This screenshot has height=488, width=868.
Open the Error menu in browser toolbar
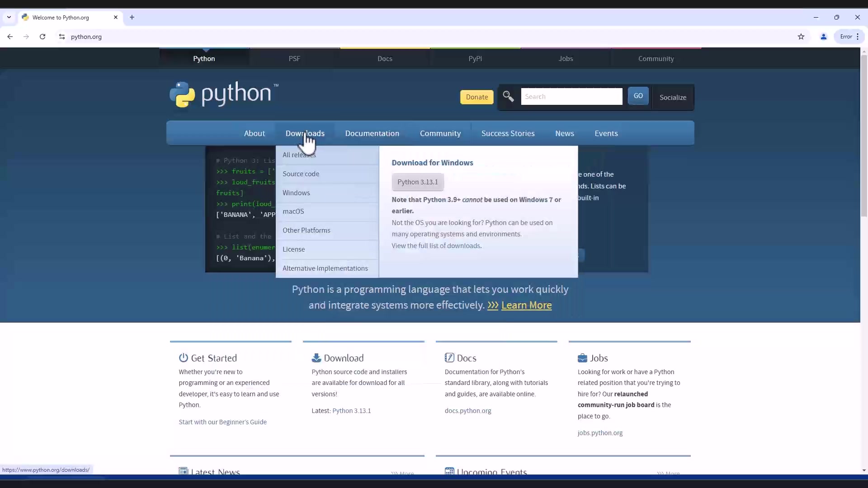click(x=849, y=37)
